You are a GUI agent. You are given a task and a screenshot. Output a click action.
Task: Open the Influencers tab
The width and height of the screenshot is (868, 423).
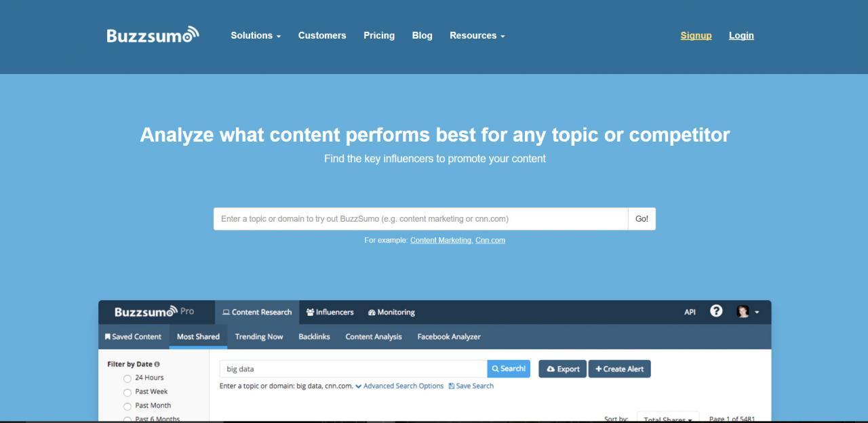coord(330,312)
